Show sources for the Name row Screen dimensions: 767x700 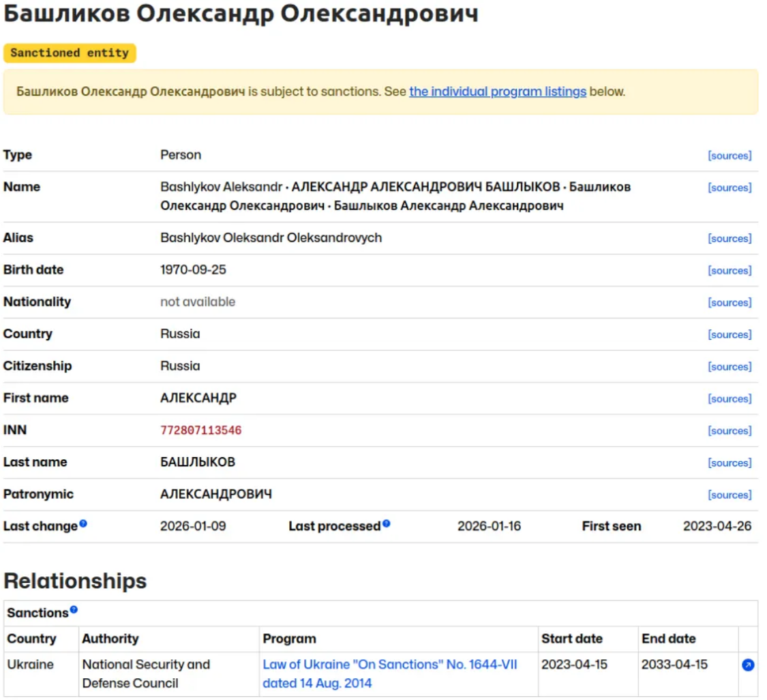point(729,188)
